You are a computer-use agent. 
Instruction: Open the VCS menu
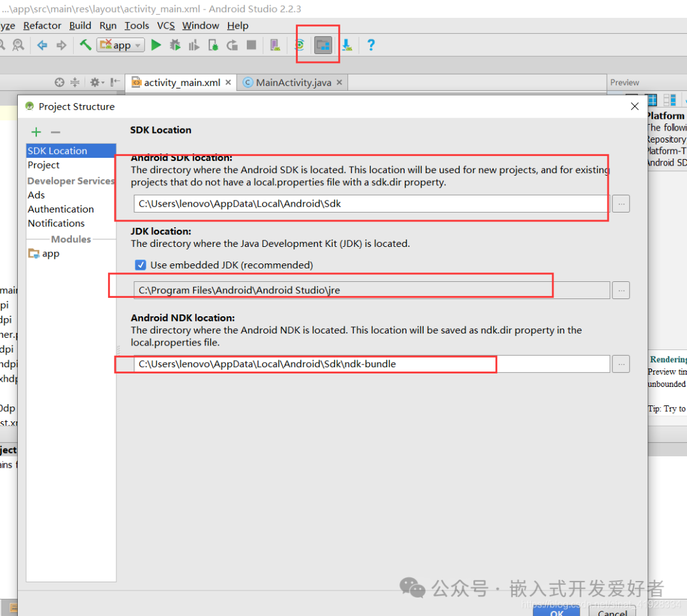pyautogui.click(x=165, y=25)
